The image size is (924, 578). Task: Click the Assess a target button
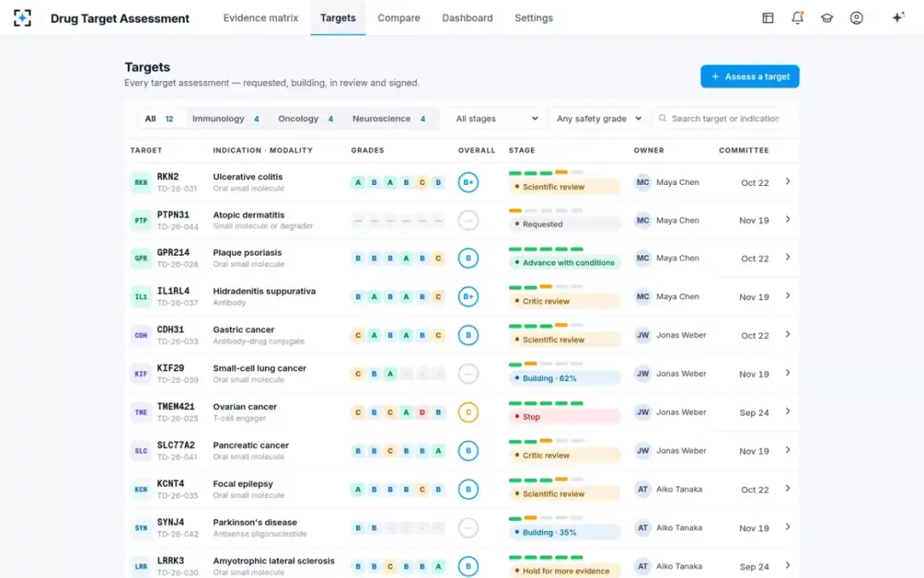point(750,76)
